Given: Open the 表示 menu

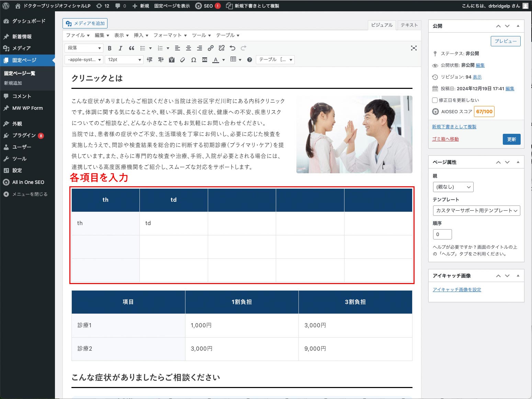Looking at the screenshot, I should point(121,35).
